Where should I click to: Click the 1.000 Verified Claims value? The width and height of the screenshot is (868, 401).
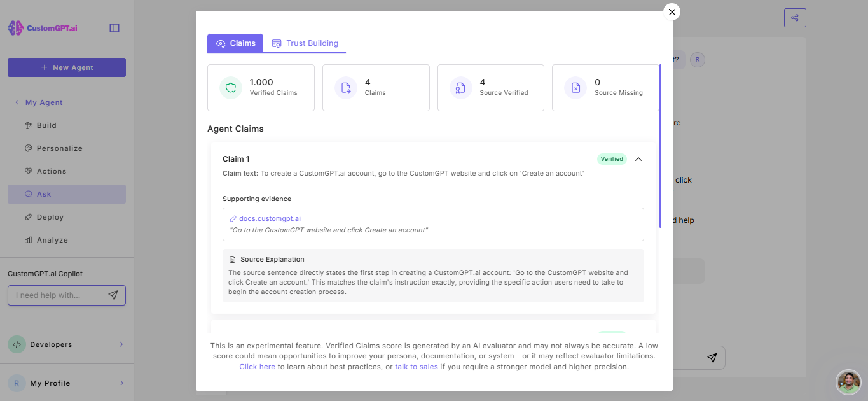click(261, 82)
